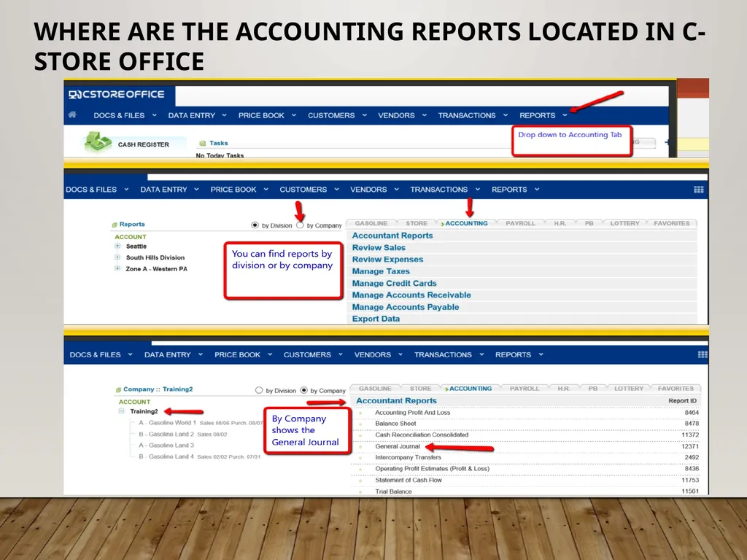
Task: Click report ID 12371 in the table
Action: [690, 447]
